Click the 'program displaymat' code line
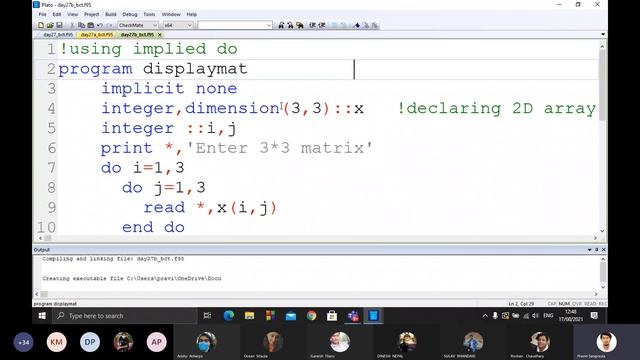This screenshot has width=640, height=360. pos(153,69)
